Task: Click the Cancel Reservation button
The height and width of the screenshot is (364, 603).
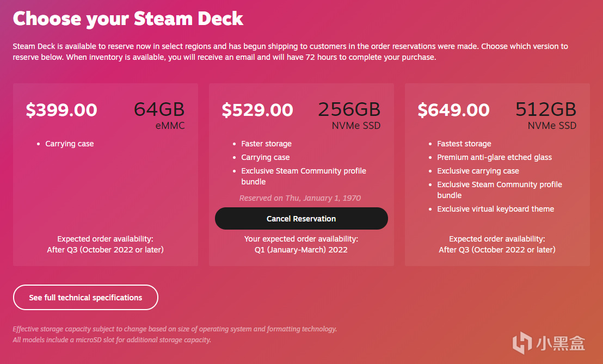Action: pyautogui.click(x=301, y=219)
